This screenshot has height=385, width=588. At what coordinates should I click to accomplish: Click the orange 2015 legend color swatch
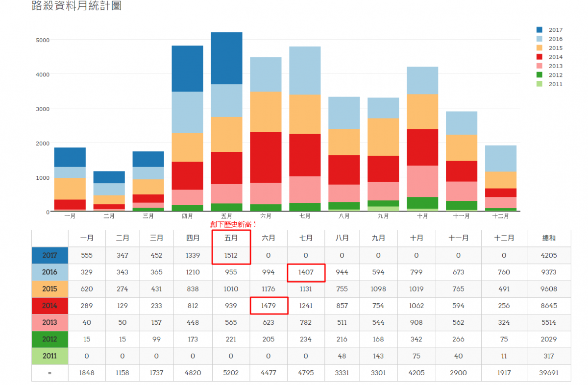[539, 48]
